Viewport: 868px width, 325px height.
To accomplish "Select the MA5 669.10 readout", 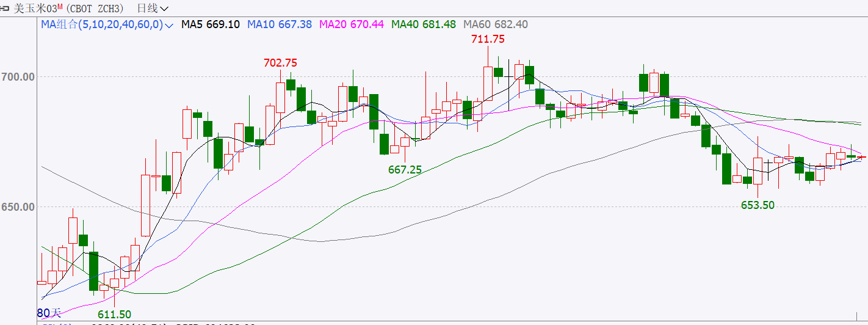I will (x=211, y=24).
